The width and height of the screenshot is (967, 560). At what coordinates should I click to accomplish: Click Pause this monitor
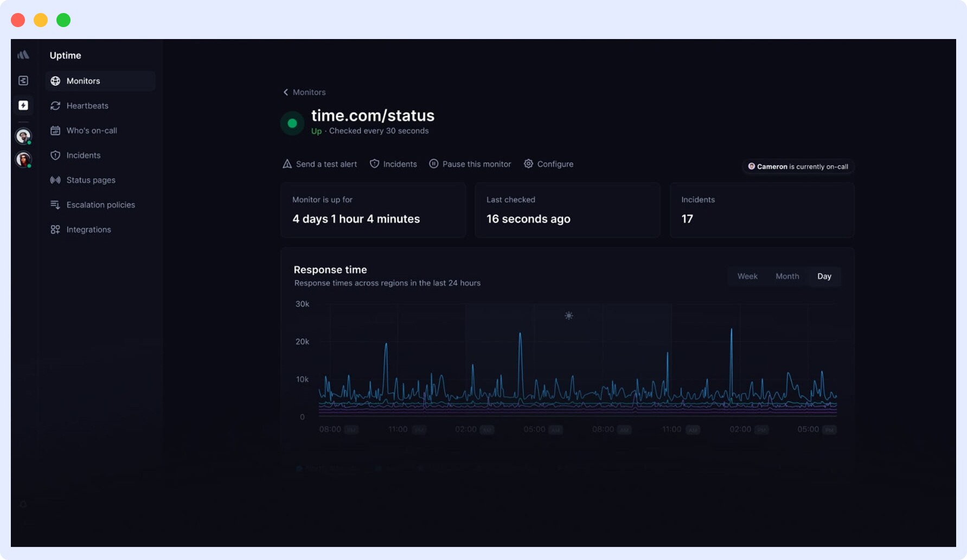coord(470,164)
